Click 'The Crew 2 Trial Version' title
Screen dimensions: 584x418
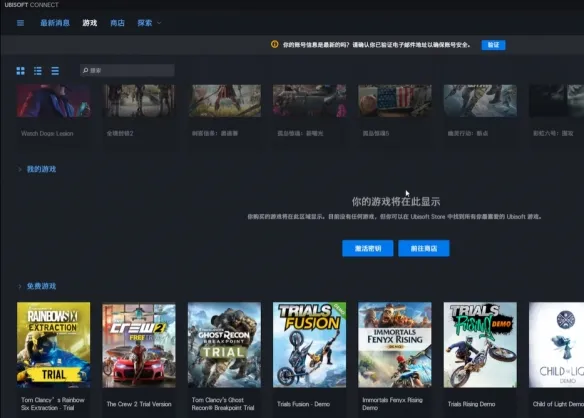pos(139,404)
